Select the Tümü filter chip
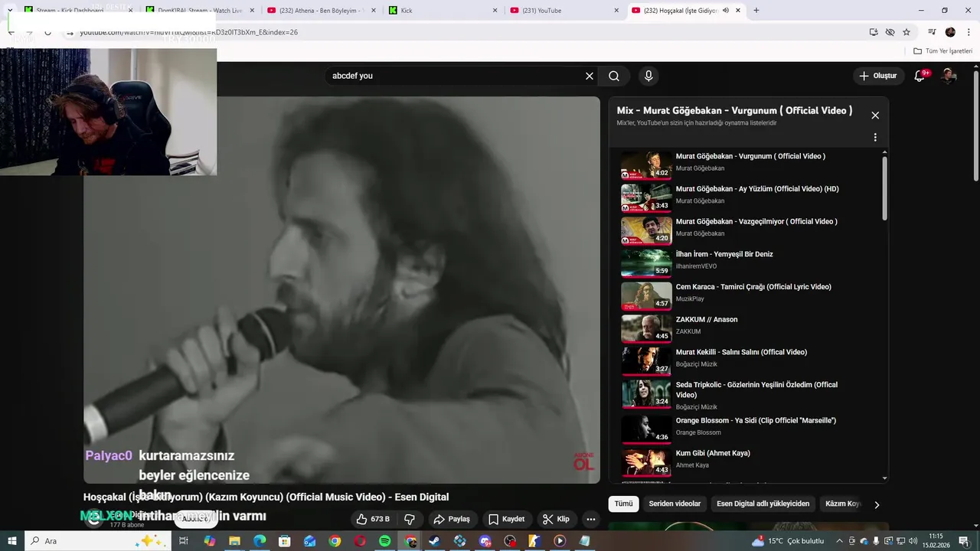980x551 pixels. (x=624, y=504)
